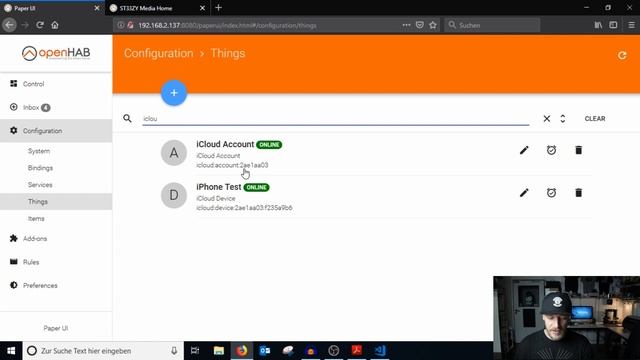Open OBS Studio from the taskbar
Screen dimensions: 640x360
[334, 351]
